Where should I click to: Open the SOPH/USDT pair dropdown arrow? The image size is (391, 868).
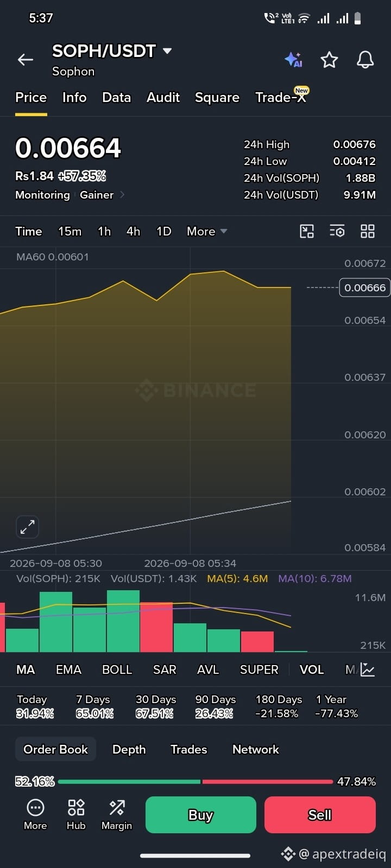click(x=167, y=51)
